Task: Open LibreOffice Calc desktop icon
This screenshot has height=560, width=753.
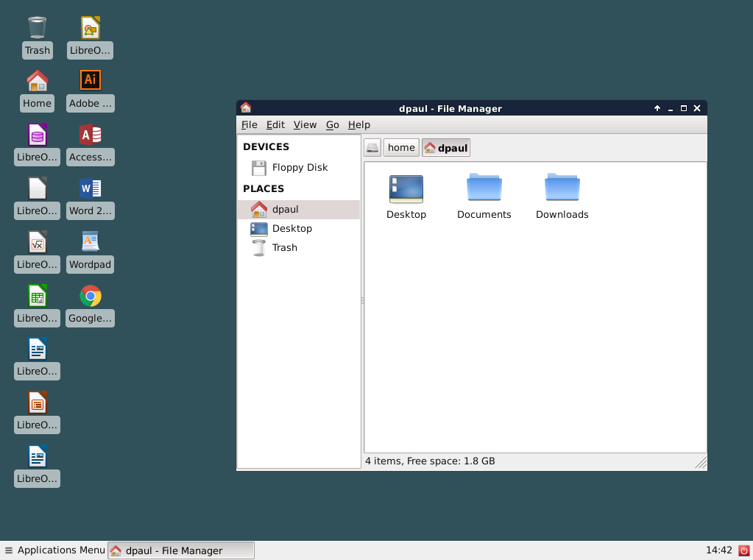Action: tap(37, 297)
